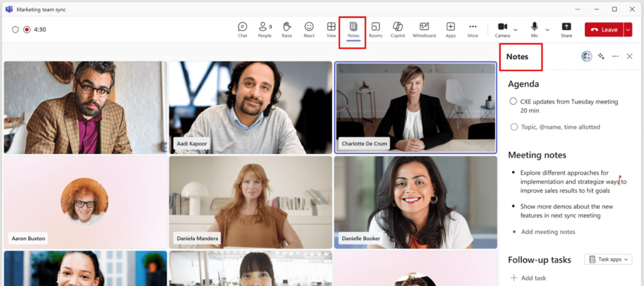
Task: Turn the Camera on or off
Action: (x=502, y=30)
